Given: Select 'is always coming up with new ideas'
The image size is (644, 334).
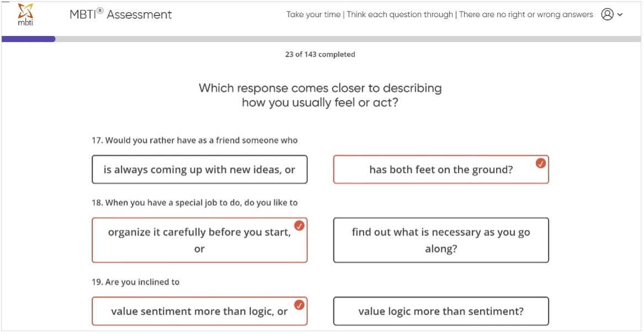Looking at the screenshot, I should (x=199, y=170).
